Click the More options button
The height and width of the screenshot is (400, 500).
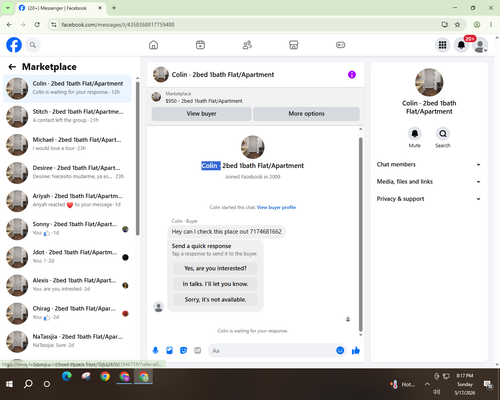pyautogui.click(x=306, y=114)
